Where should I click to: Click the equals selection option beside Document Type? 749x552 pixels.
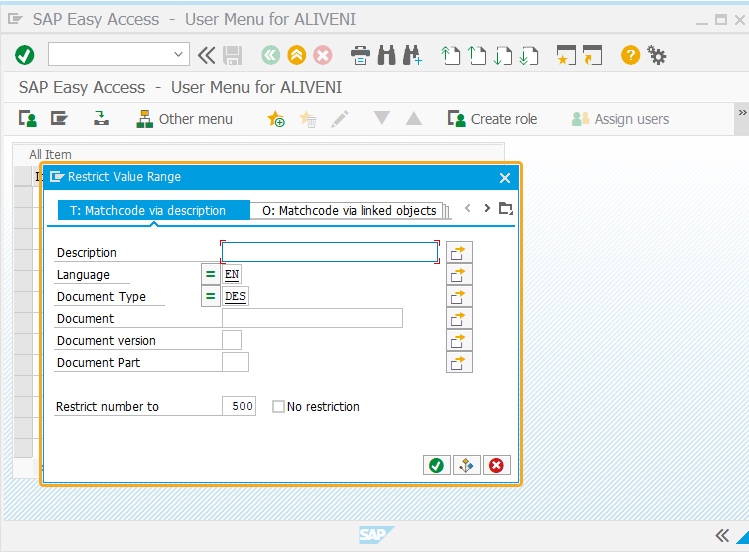click(x=210, y=297)
